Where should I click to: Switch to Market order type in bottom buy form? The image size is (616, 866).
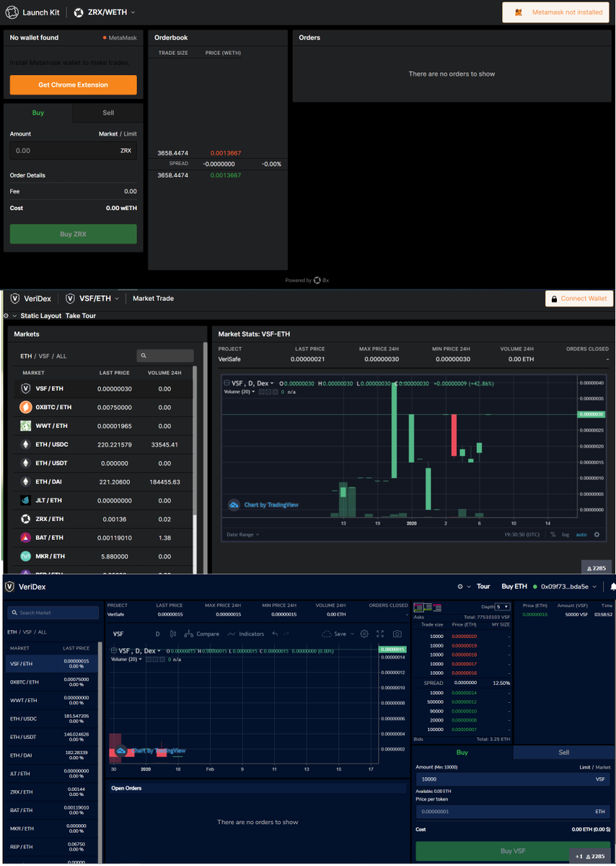603,767
